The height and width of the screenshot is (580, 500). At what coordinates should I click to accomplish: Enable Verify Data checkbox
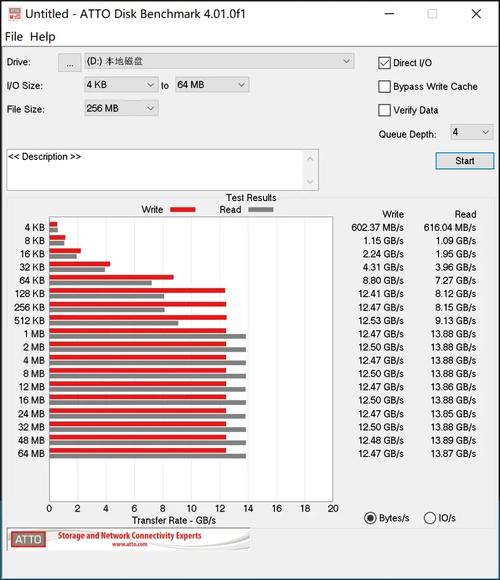click(384, 110)
